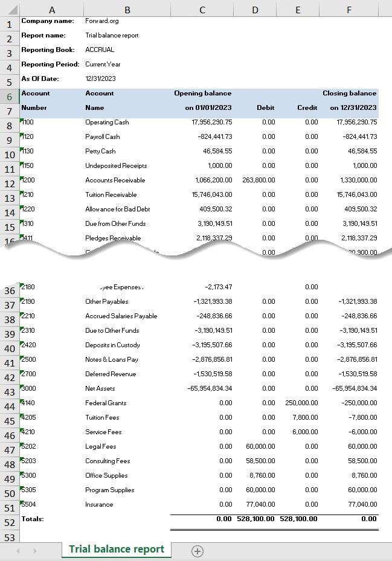This screenshot has width=392, height=561.
Task: Select the As Of Date value 12/31/2023
Action: point(101,79)
